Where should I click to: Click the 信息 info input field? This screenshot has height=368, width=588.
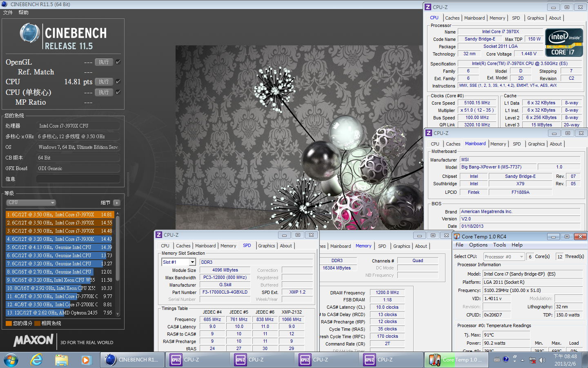(78, 179)
